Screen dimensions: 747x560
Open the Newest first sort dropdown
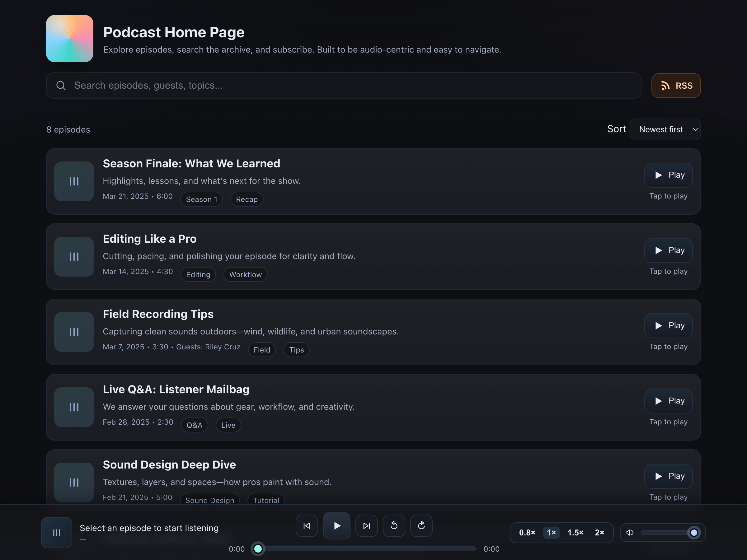[x=664, y=129]
